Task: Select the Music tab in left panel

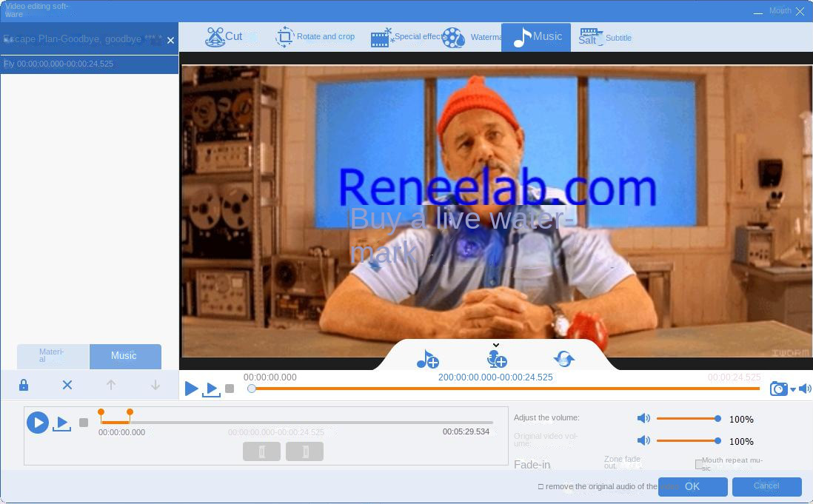Action: tap(125, 357)
